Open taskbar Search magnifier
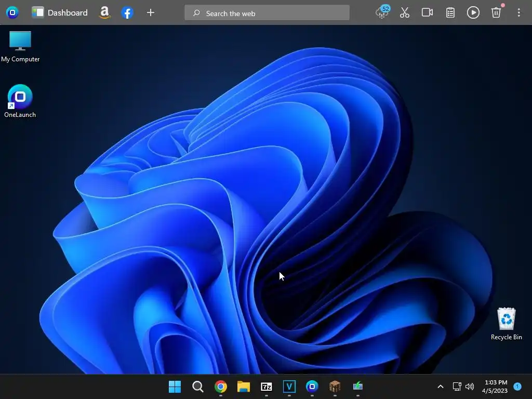 (197, 387)
